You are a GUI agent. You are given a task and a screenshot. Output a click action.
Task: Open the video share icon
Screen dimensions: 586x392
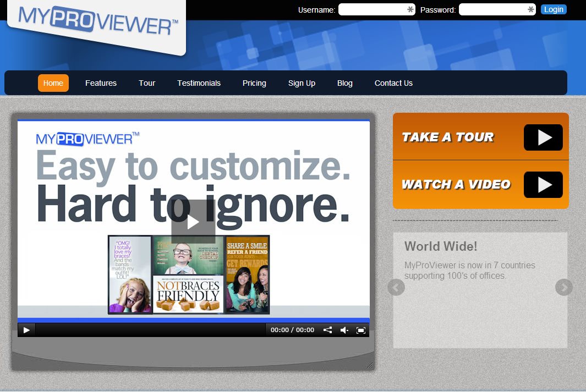[328, 330]
